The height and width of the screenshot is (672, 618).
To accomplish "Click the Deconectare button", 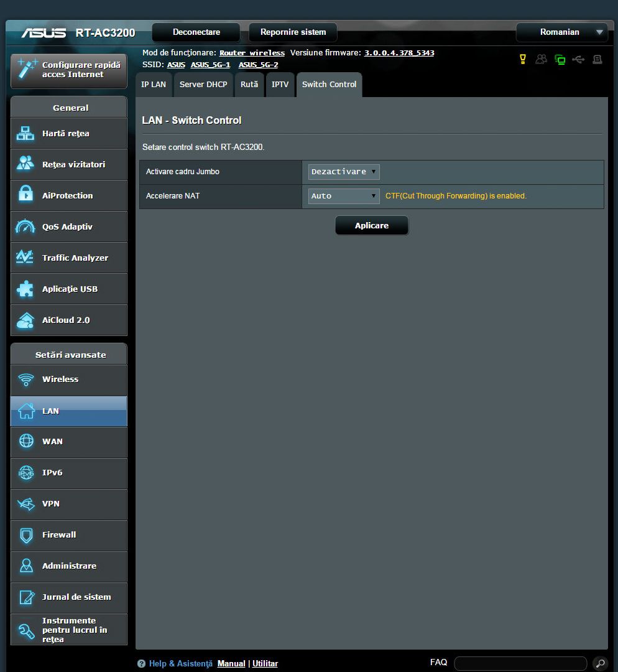I will point(196,32).
